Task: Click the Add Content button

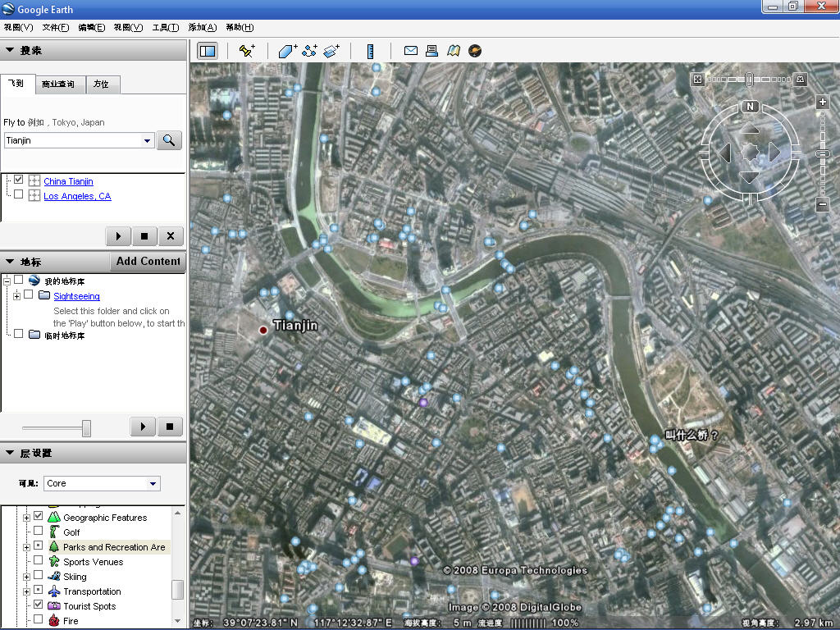Action: coord(148,262)
